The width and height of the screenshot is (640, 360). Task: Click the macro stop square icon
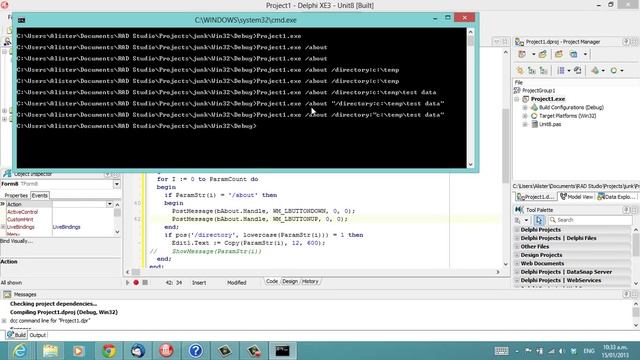145,282
